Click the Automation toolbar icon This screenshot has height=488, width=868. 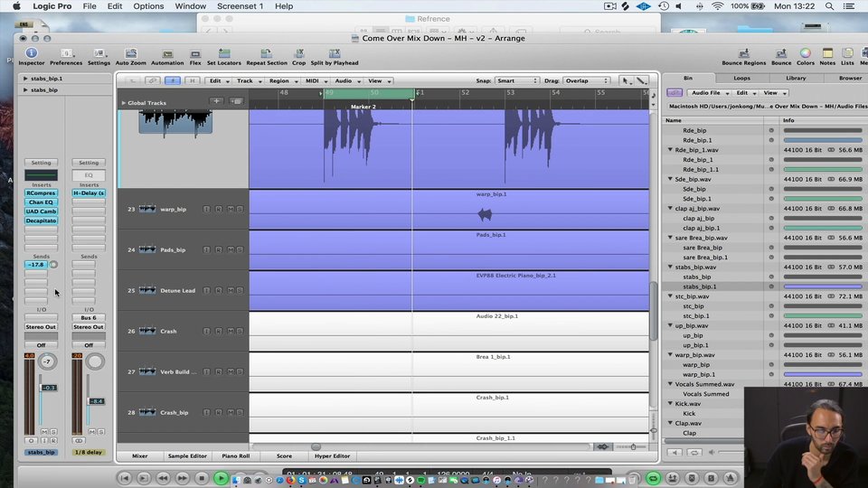(167, 53)
